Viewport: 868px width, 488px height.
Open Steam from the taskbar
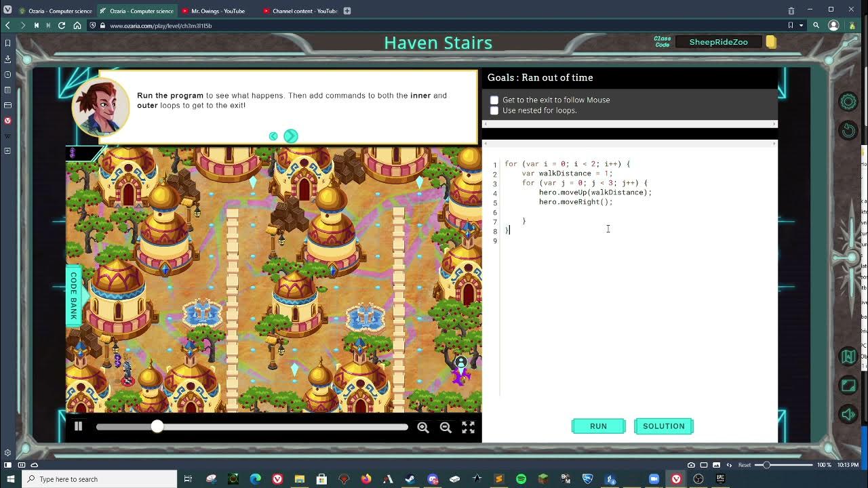(410, 479)
